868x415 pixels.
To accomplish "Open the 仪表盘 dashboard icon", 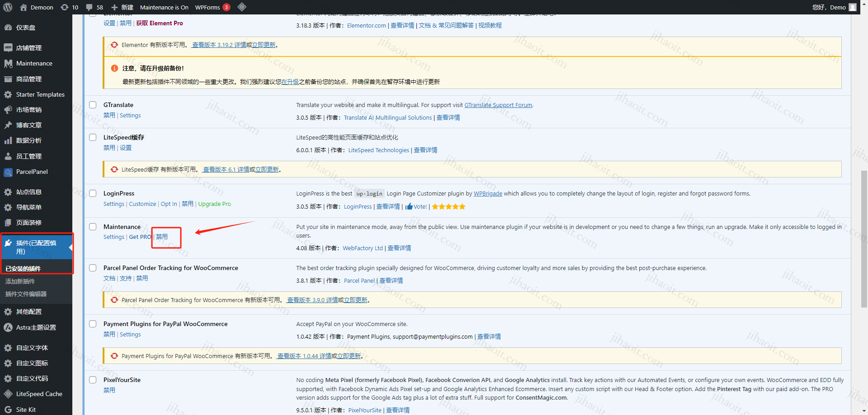I will pos(8,28).
